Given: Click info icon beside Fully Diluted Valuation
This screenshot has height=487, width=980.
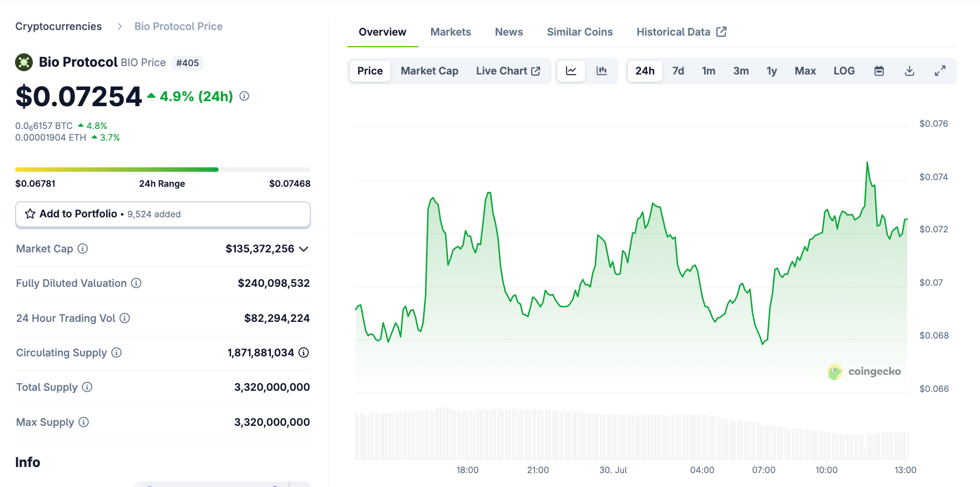Looking at the screenshot, I should click(136, 283).
